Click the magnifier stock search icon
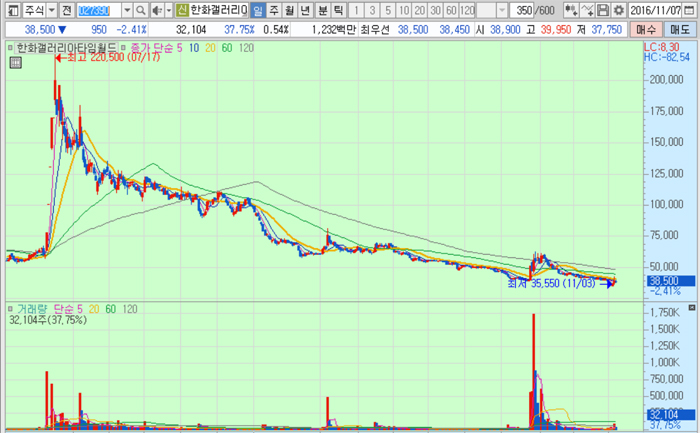Image resolution: width=700 pixels, height=433 pixels. tap(142, 10)
